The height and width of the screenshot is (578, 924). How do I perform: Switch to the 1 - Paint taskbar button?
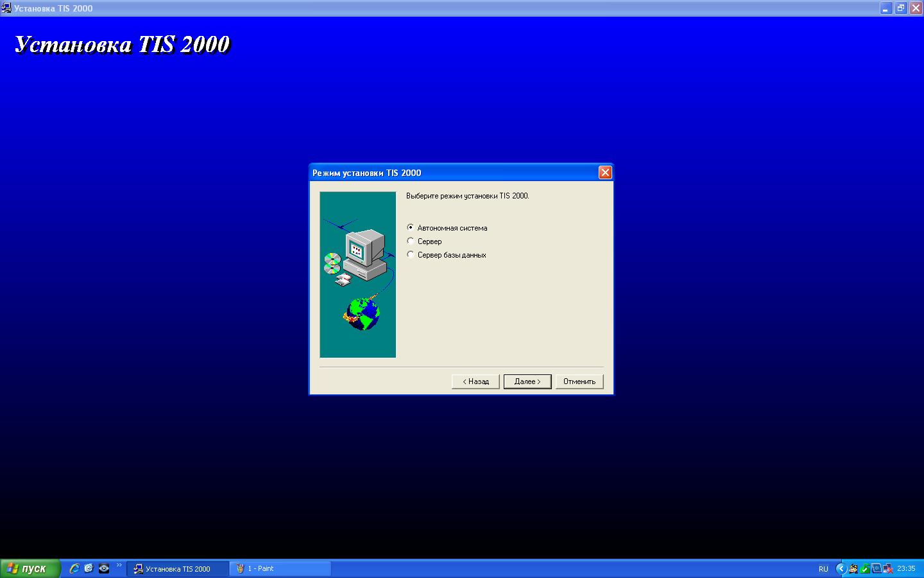(x=280, y=568)
